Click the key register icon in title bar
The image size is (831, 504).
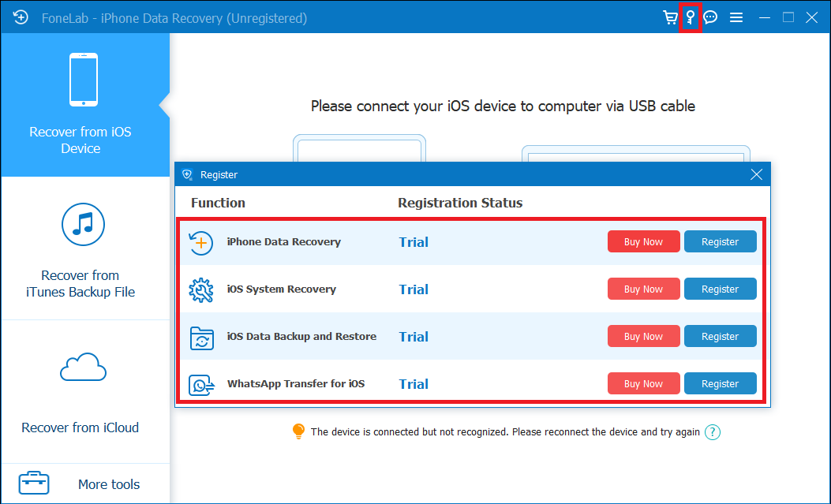[690, 17]
